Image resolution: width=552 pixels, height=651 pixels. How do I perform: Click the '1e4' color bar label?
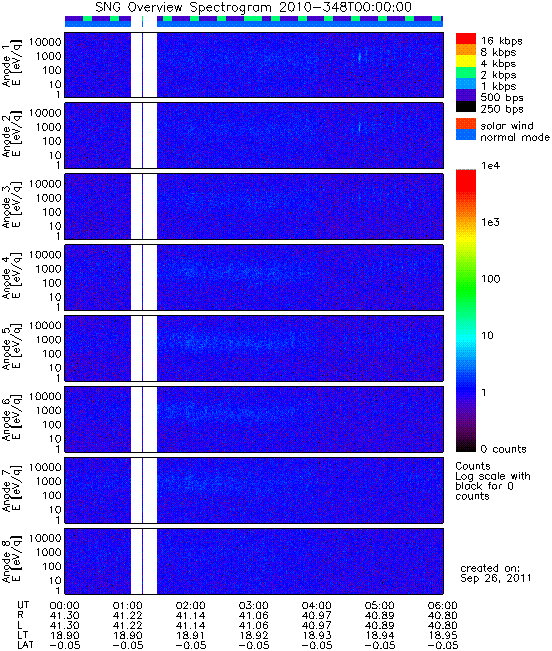click(x=491, y=166)
